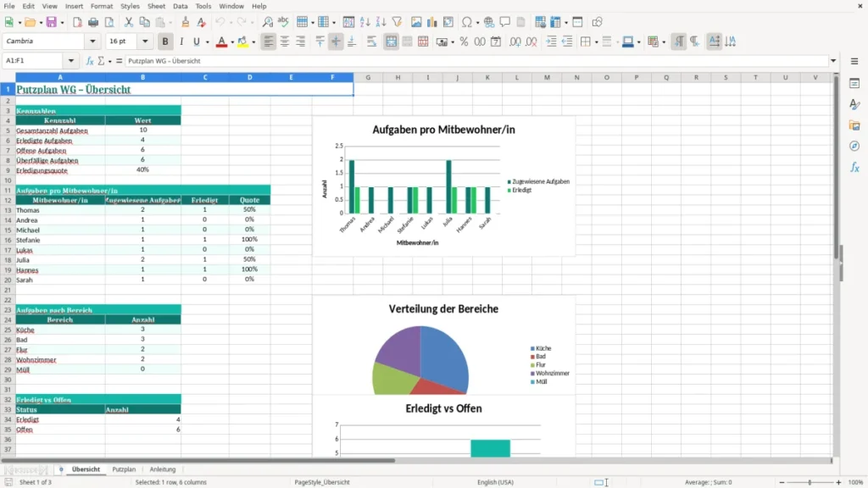Format cells as percent
The width and height of the screenshot is (868, 488).
464,42
